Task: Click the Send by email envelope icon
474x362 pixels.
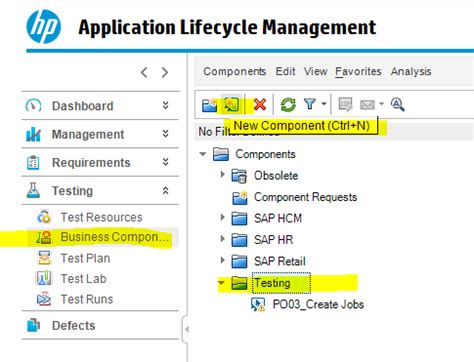Action: (367, 105)
